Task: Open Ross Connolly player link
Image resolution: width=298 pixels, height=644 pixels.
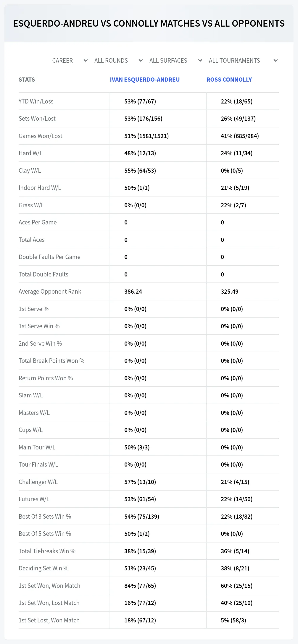Action: tap(229, 80)
